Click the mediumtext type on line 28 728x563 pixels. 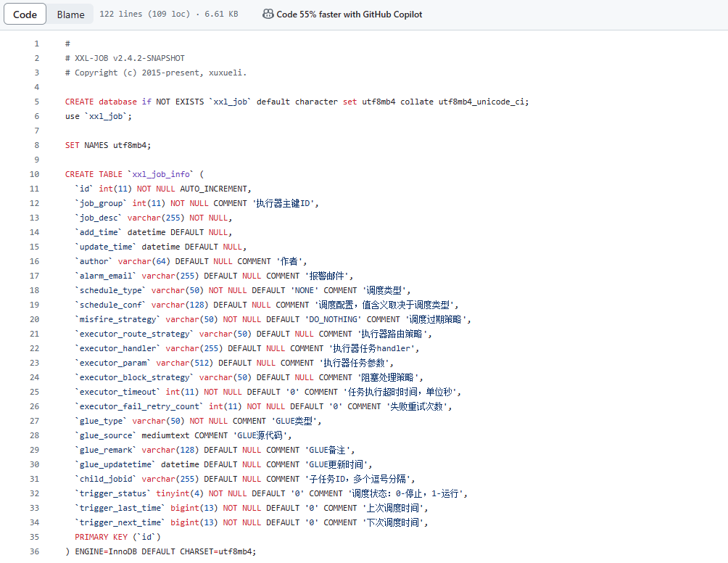(x=165, y=435)
